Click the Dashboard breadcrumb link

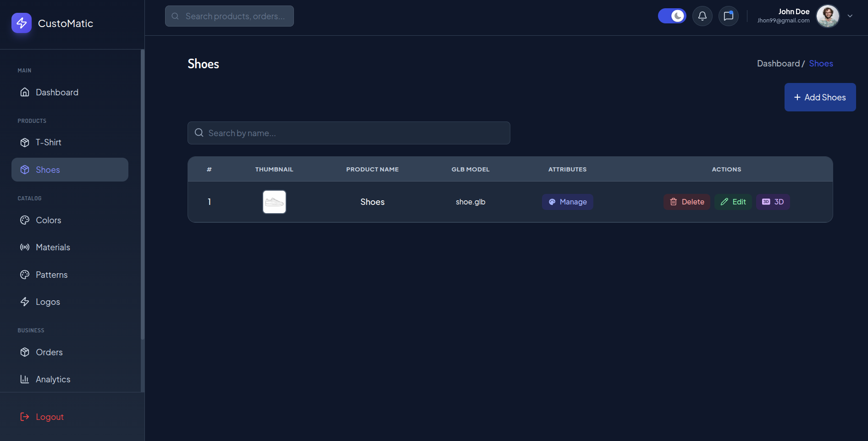pyautogui.click(x=778, y=63)
